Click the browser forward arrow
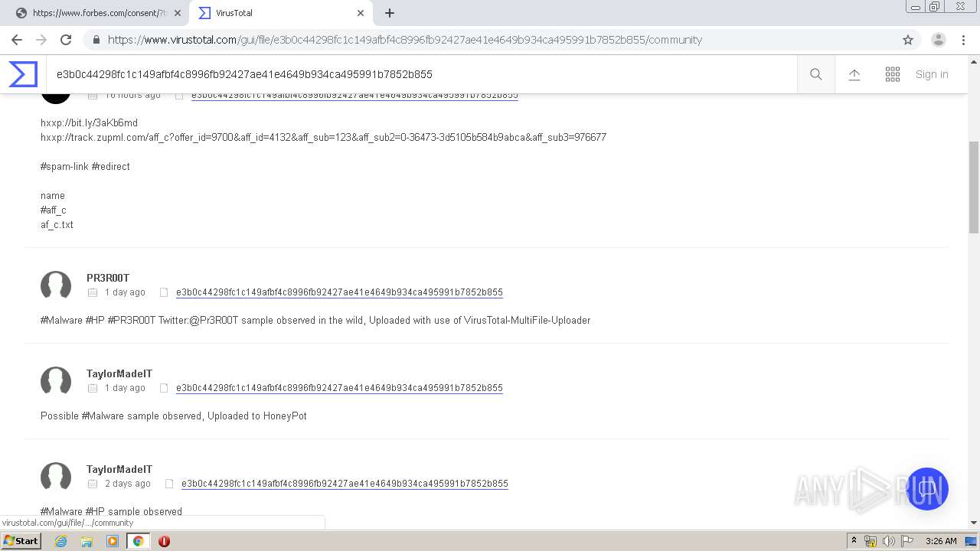Image resolution: width=980 pixels, height=551 pixels. [x=41, y=40]
